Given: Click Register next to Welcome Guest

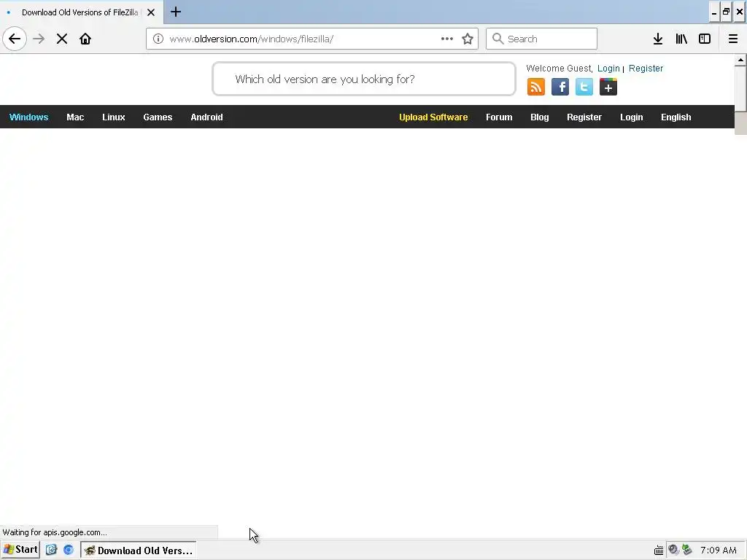Looking at the screenshot, I should (x=646, y=68).
